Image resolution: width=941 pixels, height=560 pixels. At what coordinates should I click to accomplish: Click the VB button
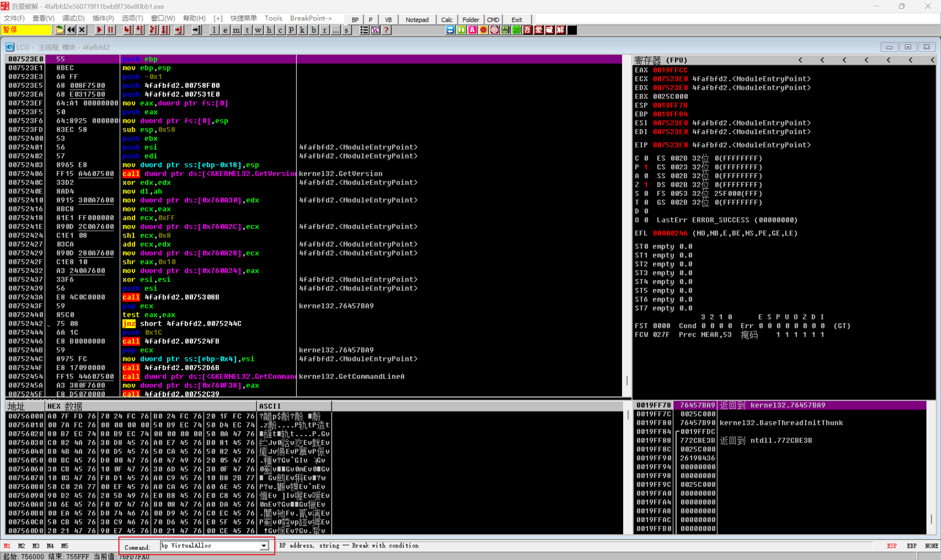(388, 19)
